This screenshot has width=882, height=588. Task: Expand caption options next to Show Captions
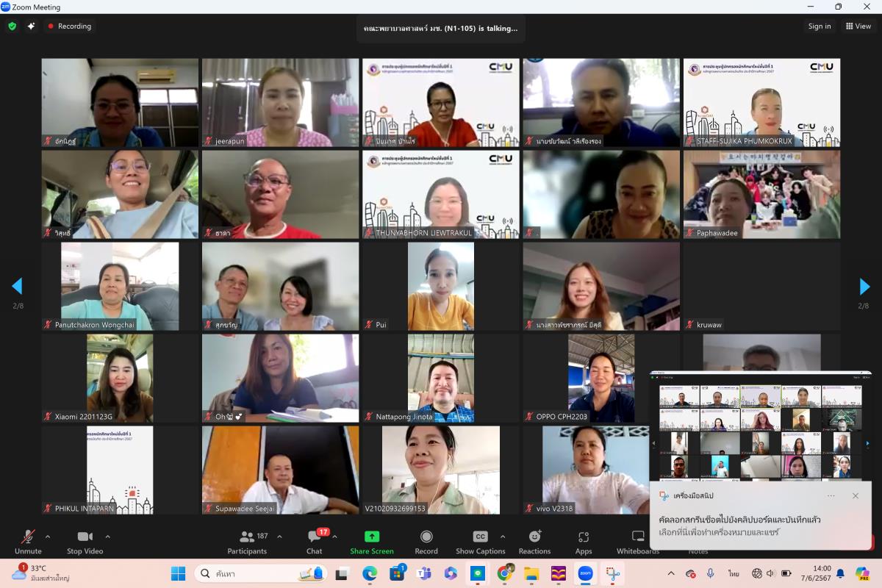503,537
